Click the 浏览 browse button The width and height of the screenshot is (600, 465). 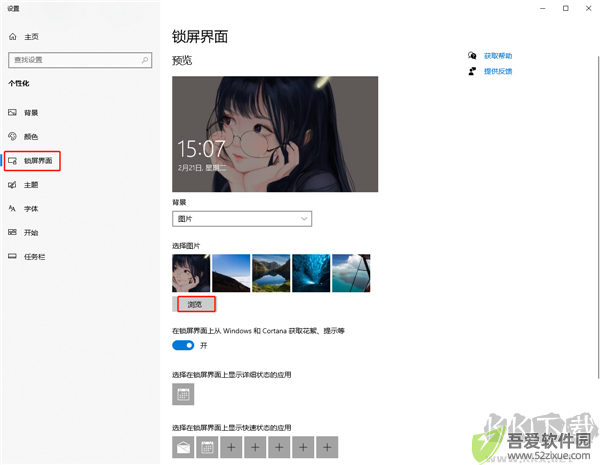tap(194, 304)
